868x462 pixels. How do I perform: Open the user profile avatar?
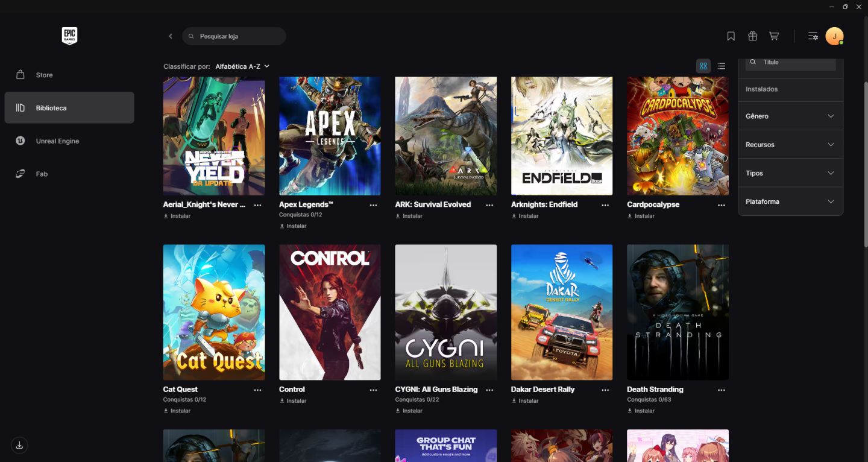pyautogui.click(x=834, y=36)
